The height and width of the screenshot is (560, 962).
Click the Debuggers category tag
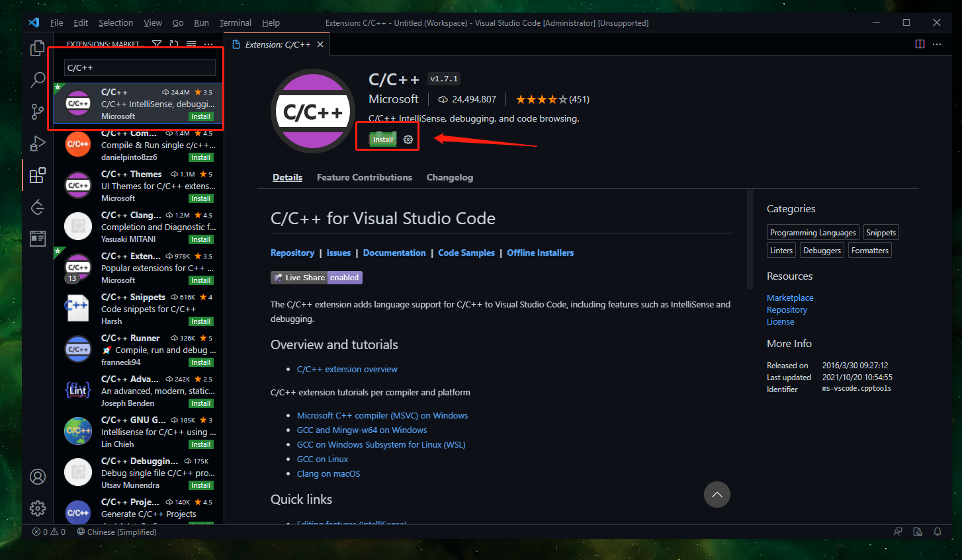coord(822,251)
